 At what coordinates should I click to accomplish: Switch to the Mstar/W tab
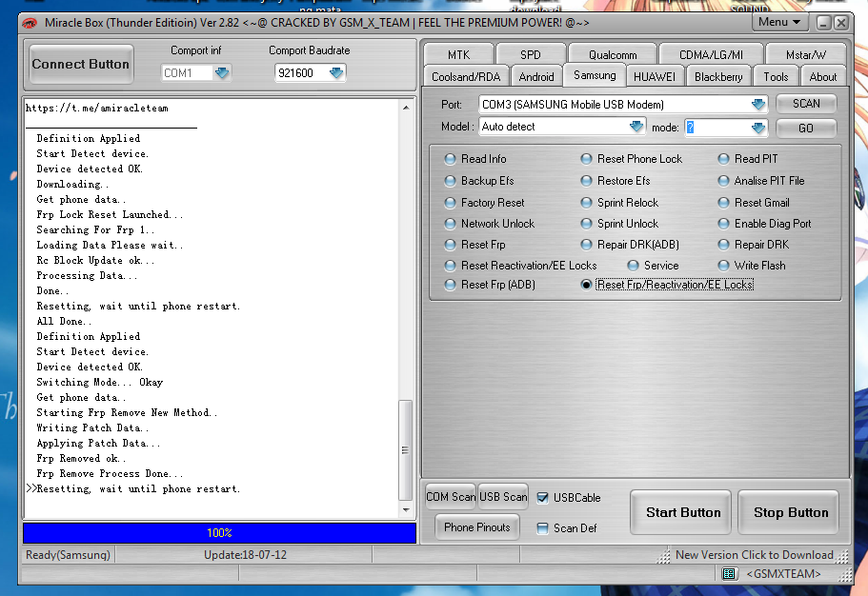tap(805, 55)
